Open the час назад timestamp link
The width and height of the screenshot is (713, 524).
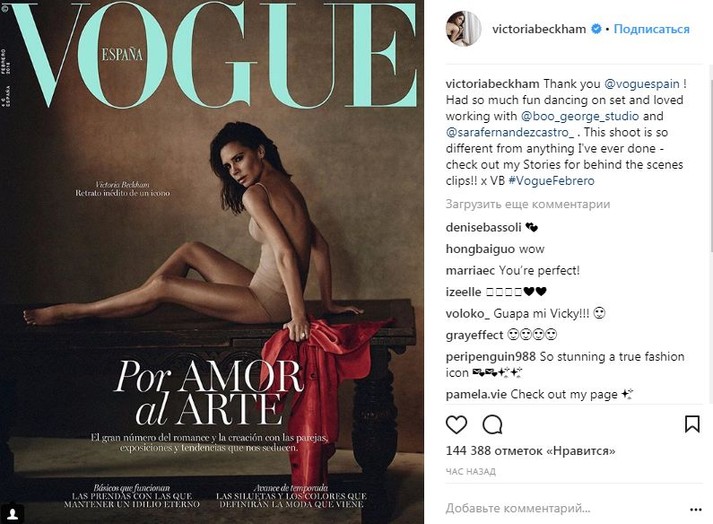(471, 472)
